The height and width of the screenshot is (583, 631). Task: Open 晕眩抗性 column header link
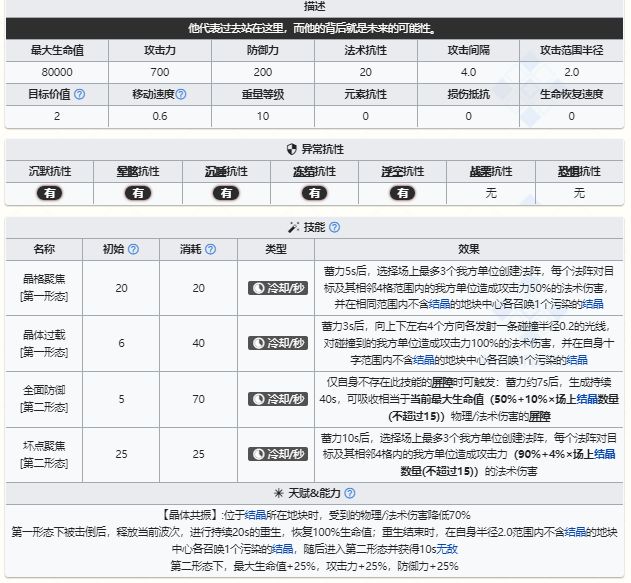[x=138, y=171]
